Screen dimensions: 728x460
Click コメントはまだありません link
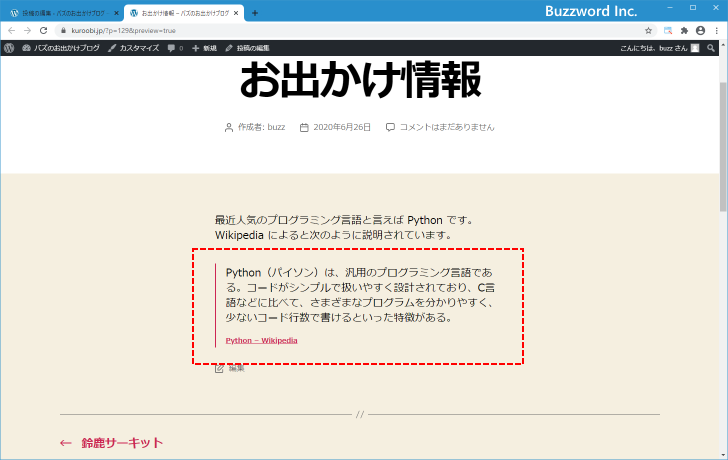point(447,127)
